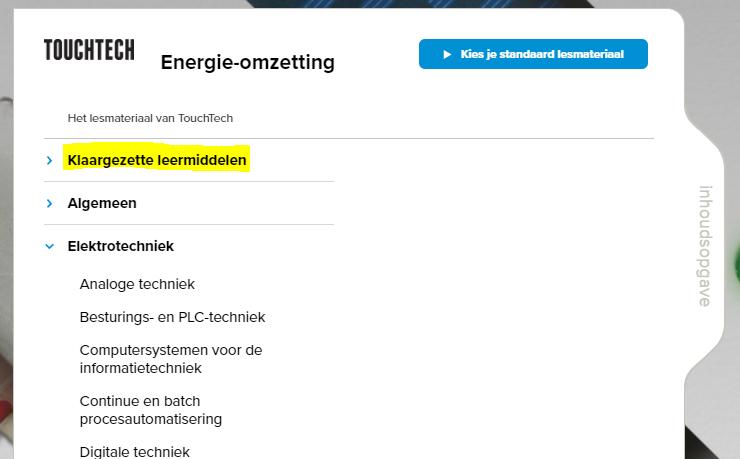
Task: Click the solar panel background photo at top
Action: coord(420,4)
